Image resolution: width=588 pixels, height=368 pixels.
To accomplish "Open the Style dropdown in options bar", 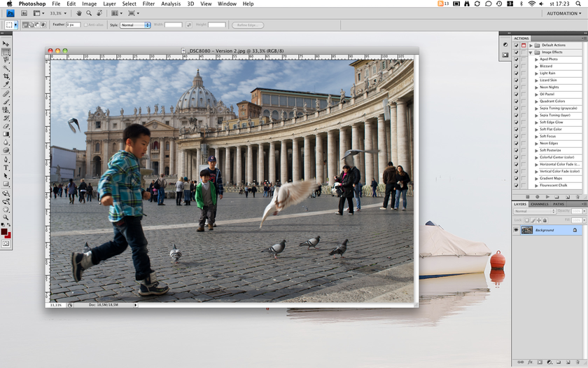I will click(135, 25).
